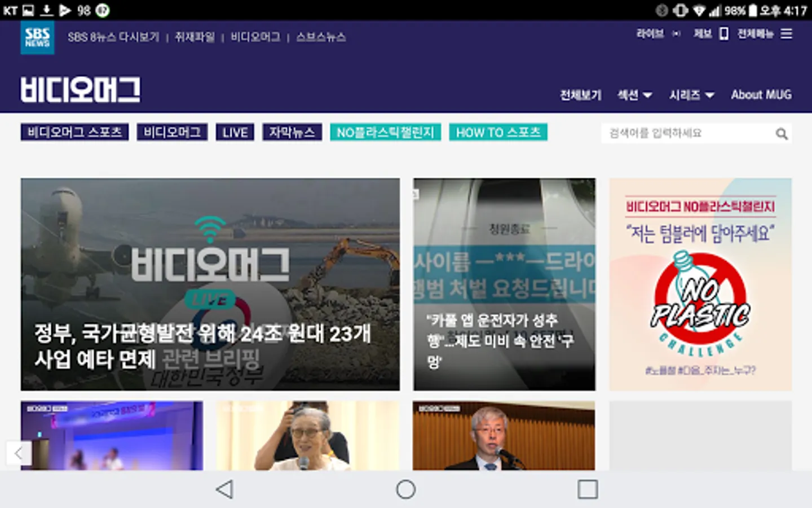Open the 스브스뉴스 link
This screenshot has height=508, width=812.
pos(321,37)
